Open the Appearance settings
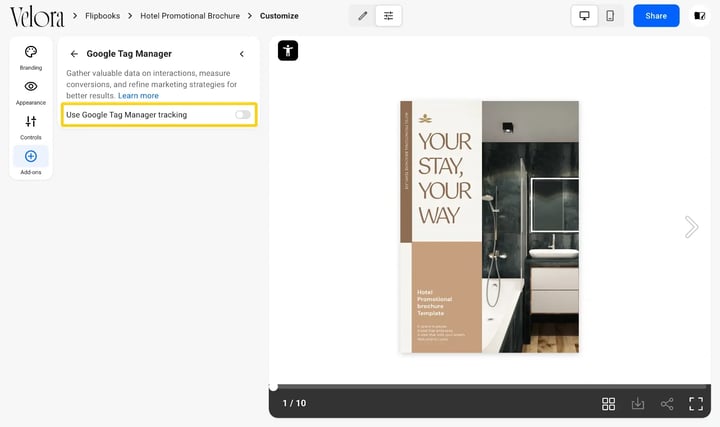720x427 pixels. [31, 93]
